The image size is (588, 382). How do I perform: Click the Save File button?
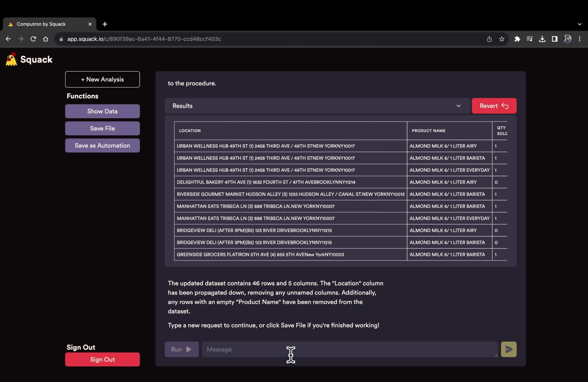102,128
